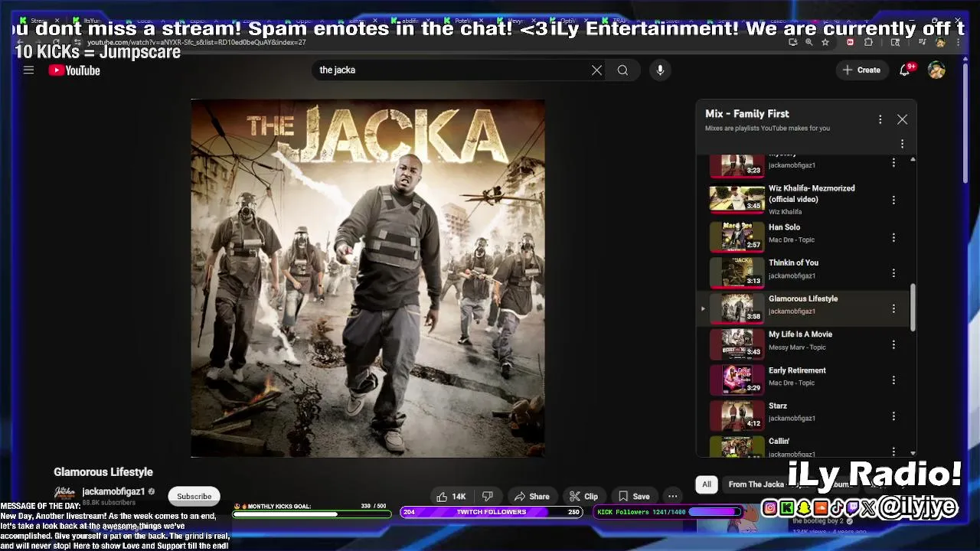Click the playlist panel scrollbar thumb

click(913, 308)
